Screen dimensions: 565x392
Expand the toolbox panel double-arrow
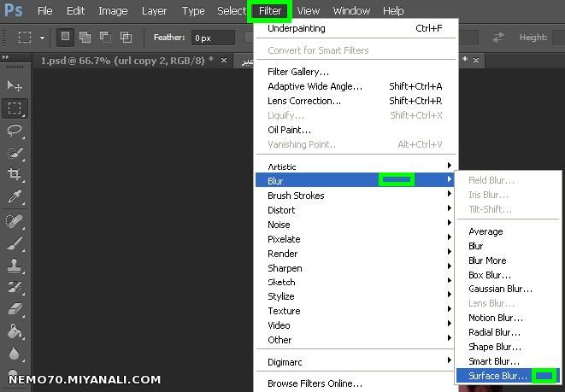pyautogui.click(x=5, y=57)
